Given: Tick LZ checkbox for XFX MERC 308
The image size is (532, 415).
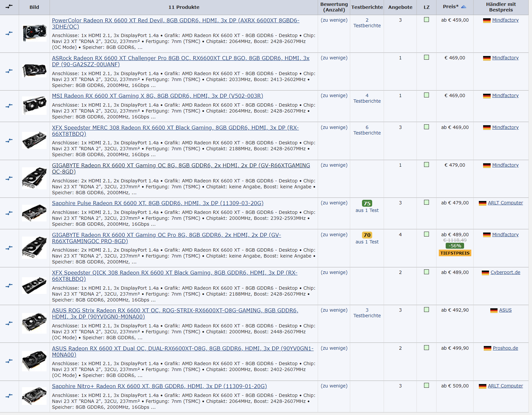Looking at the screenshot, I should point(426,127).
